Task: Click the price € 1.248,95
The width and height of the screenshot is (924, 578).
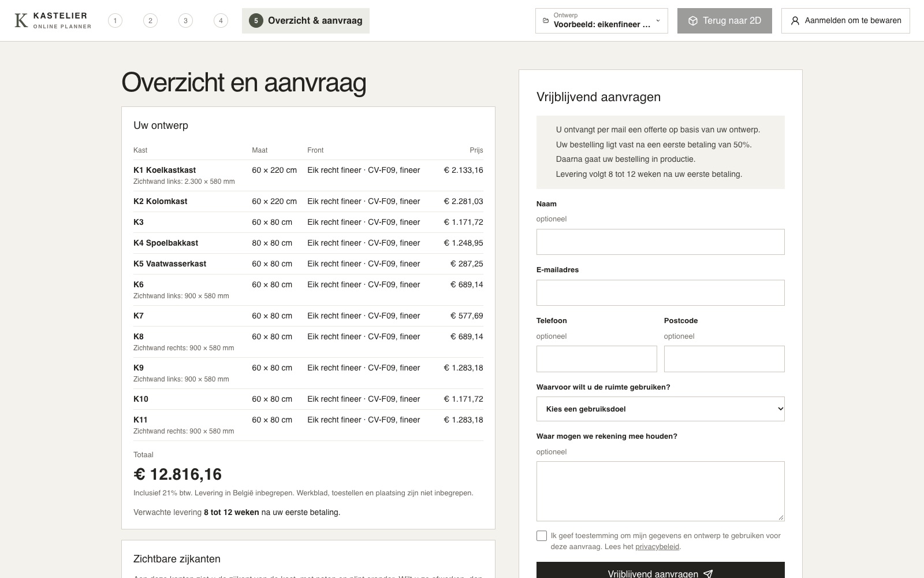Action: (463, 243)
